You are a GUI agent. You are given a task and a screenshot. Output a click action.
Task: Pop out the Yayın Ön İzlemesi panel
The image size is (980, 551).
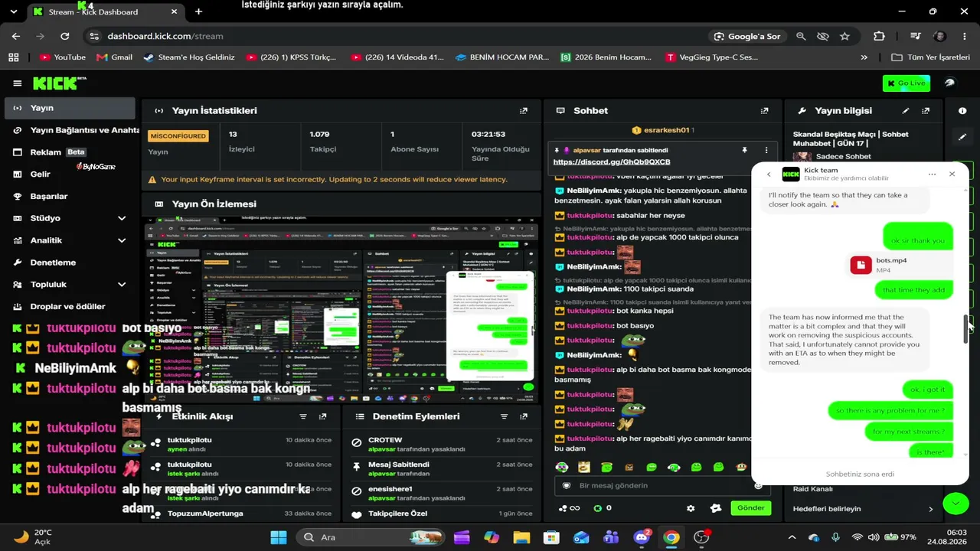coord(524,204)
